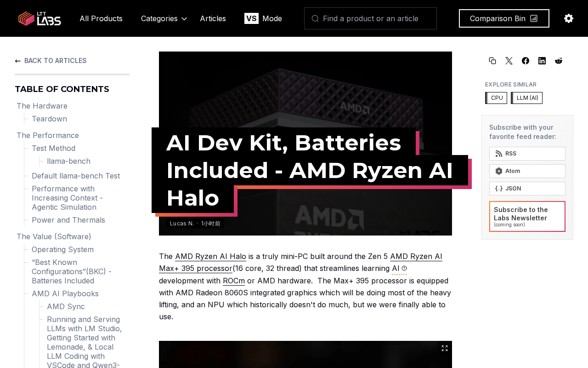Open the AMD Ryzen AI Halo link
The image size is (588, 368).
coord(210,256)
